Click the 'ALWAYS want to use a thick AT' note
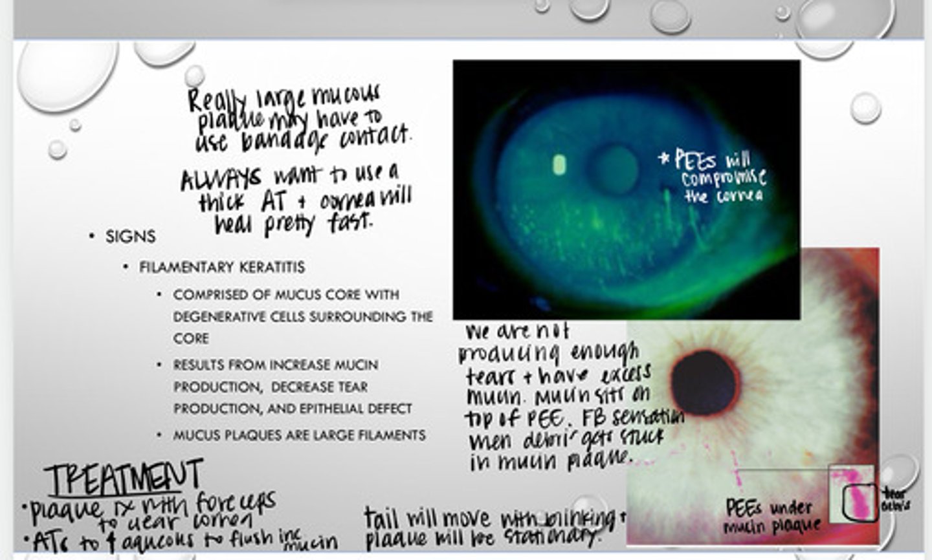The width and height of the screenshot is (932, 560). tap(296, 200)
